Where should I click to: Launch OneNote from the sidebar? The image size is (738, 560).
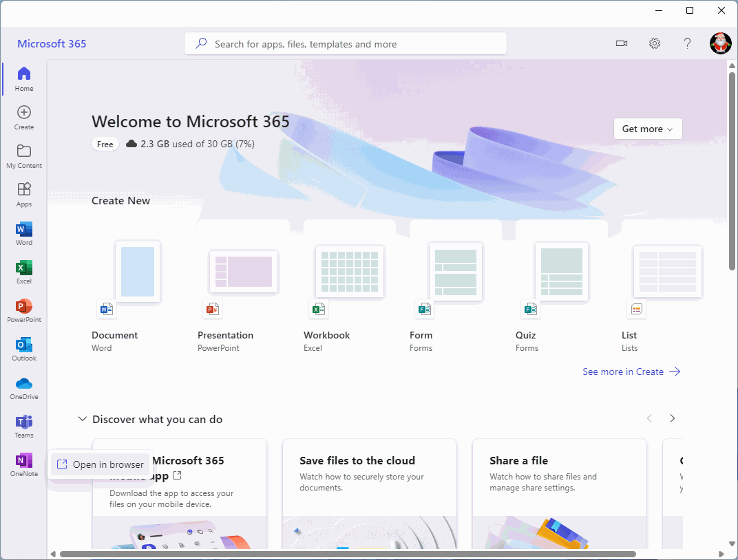tap(24, 464)
